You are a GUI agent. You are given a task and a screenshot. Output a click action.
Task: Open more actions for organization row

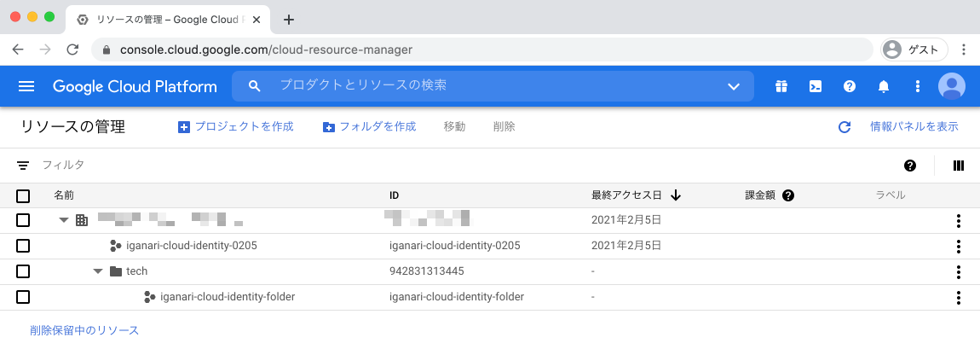pos(958,221)
